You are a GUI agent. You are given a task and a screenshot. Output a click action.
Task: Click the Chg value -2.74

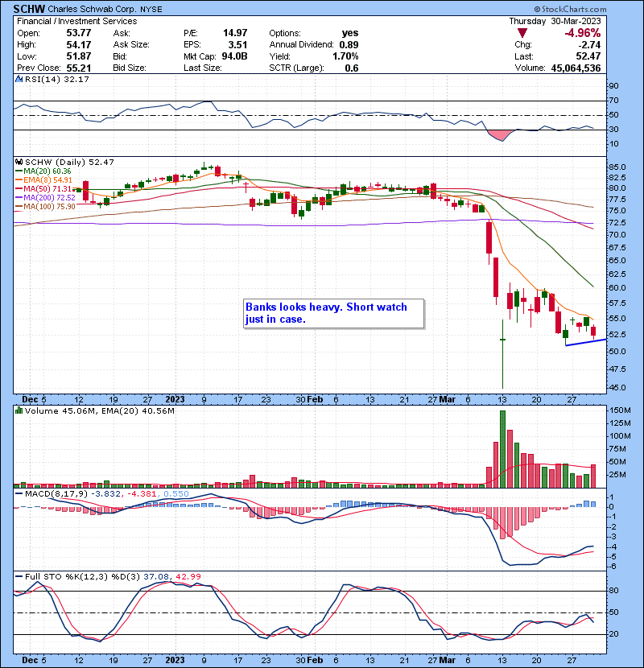pos(589,45)
